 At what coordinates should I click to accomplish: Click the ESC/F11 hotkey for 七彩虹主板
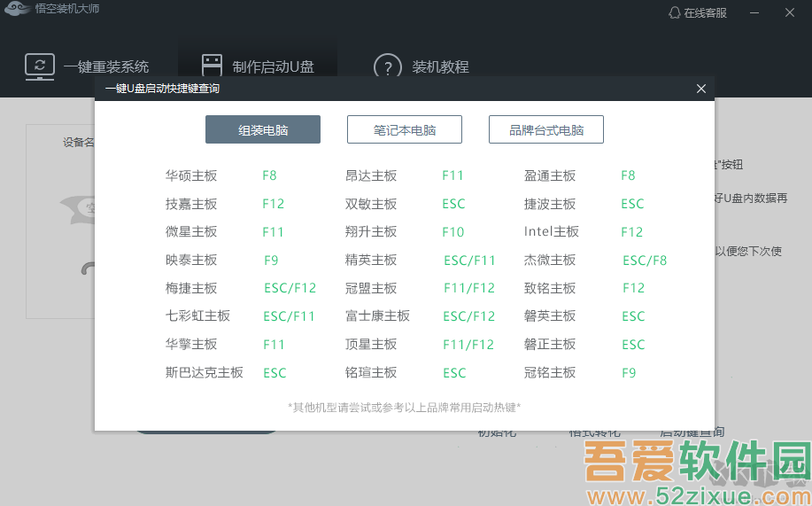pyautogui.click(x=289, y=316)
